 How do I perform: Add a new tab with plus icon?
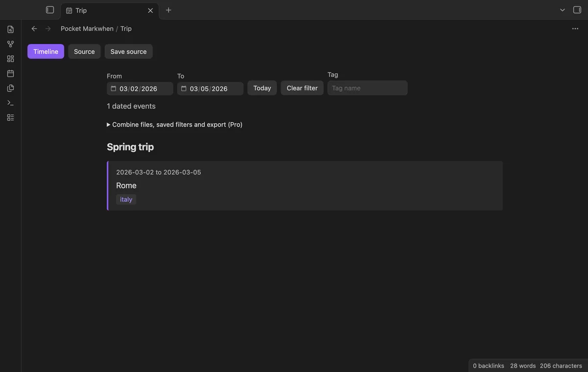click(169, 10)
